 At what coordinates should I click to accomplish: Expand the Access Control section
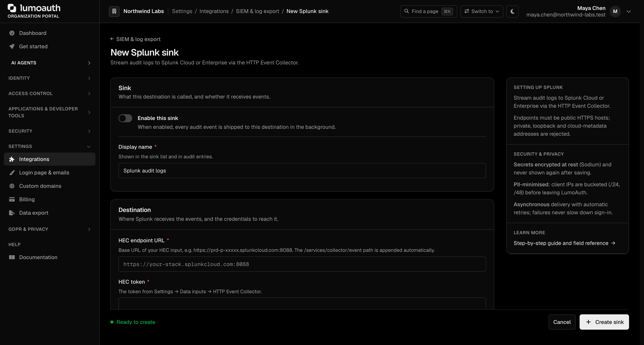[x=49, y=94]
